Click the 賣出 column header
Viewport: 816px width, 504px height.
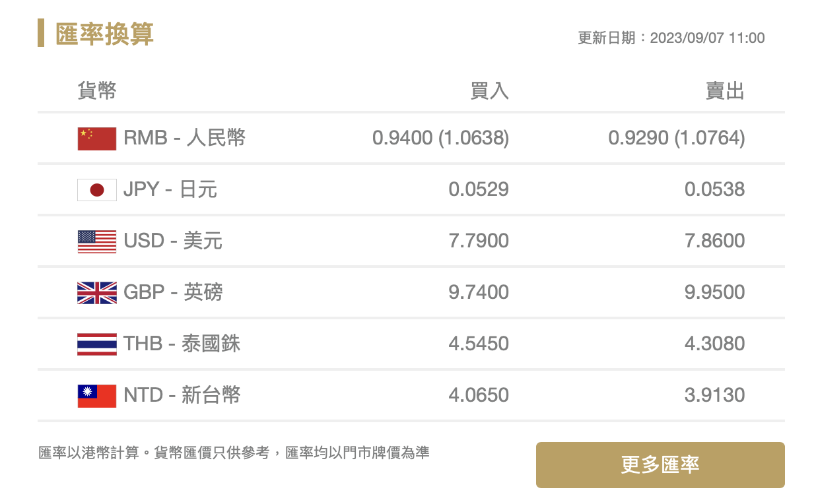725,91
